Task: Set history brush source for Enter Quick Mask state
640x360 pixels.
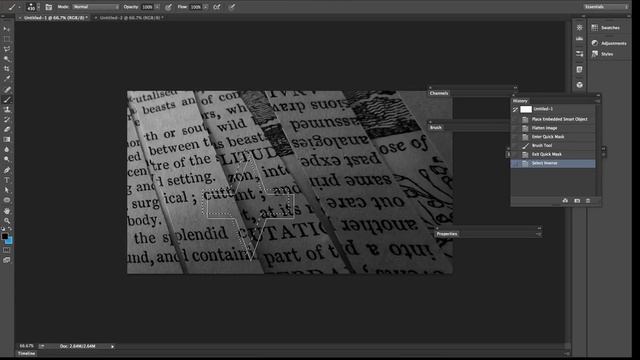Action: point(516,137)
